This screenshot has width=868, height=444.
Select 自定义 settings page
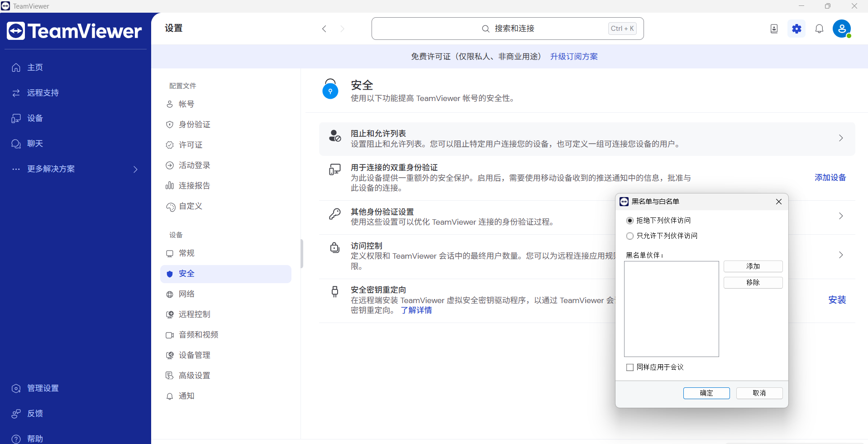[225, 206]
